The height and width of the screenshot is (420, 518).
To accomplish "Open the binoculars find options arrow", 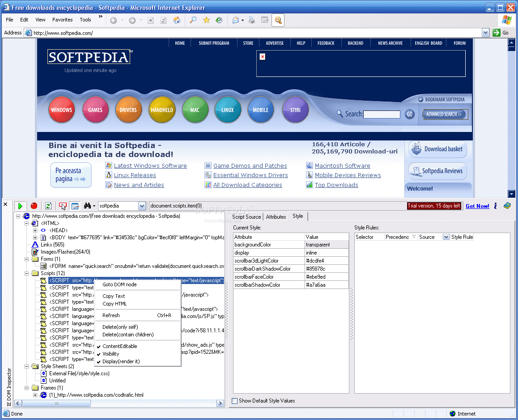I will [94, 206].
